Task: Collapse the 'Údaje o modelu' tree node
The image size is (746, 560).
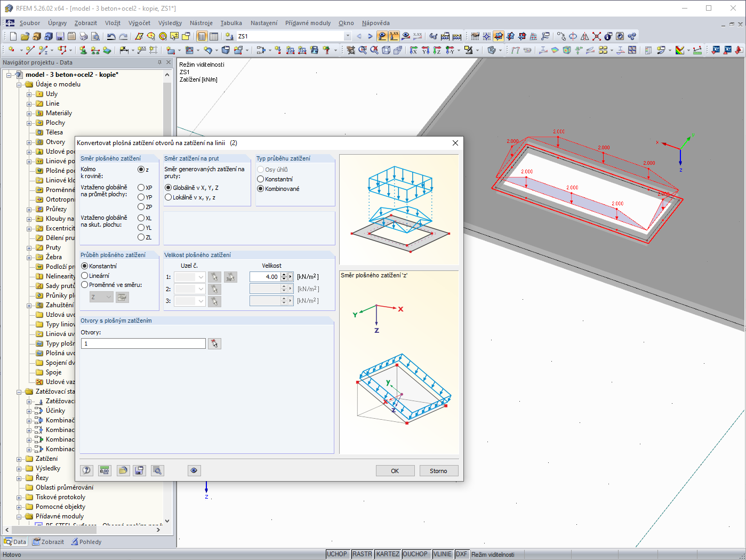Action: coord(19,84)
